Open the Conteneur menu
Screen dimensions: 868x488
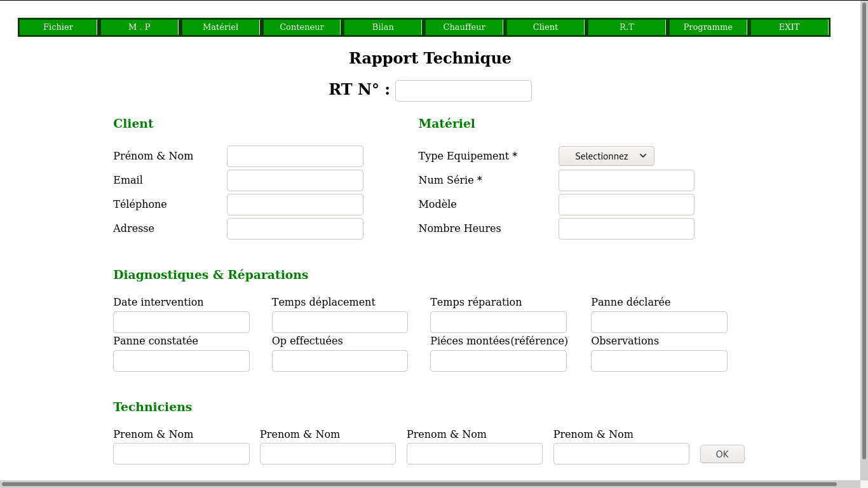302,27
